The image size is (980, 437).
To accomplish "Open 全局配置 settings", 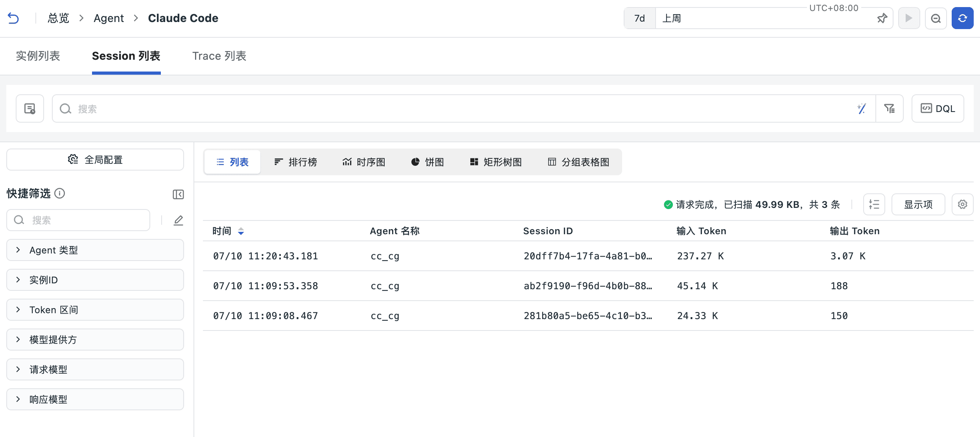I will click(95, 160).
